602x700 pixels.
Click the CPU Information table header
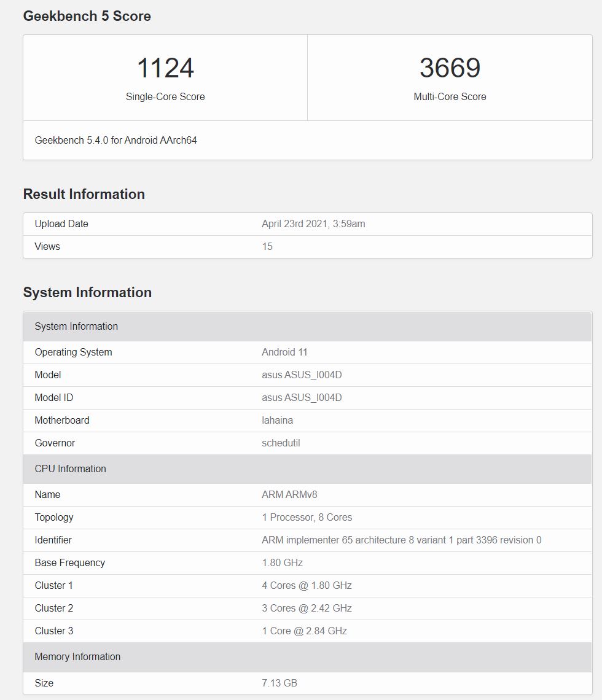click(307, 469)
